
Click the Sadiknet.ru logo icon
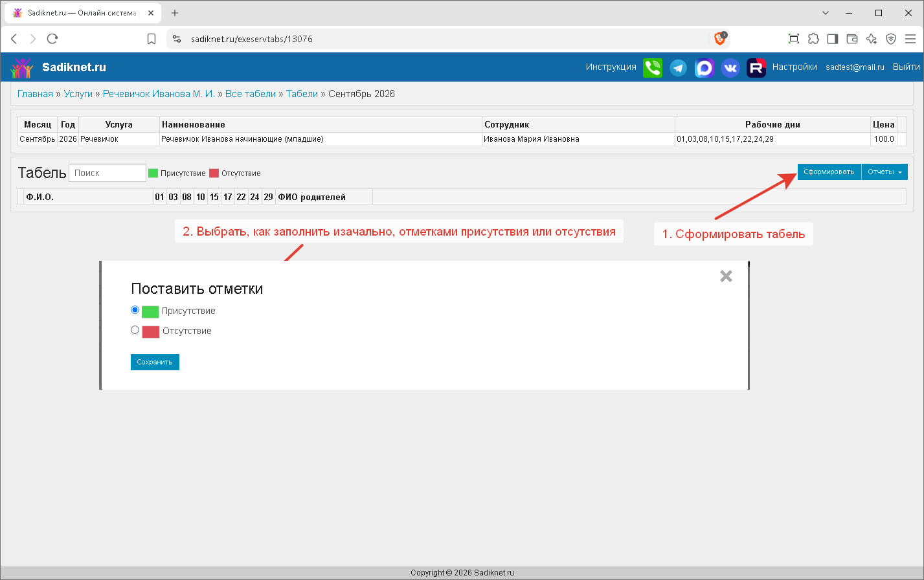22,67
